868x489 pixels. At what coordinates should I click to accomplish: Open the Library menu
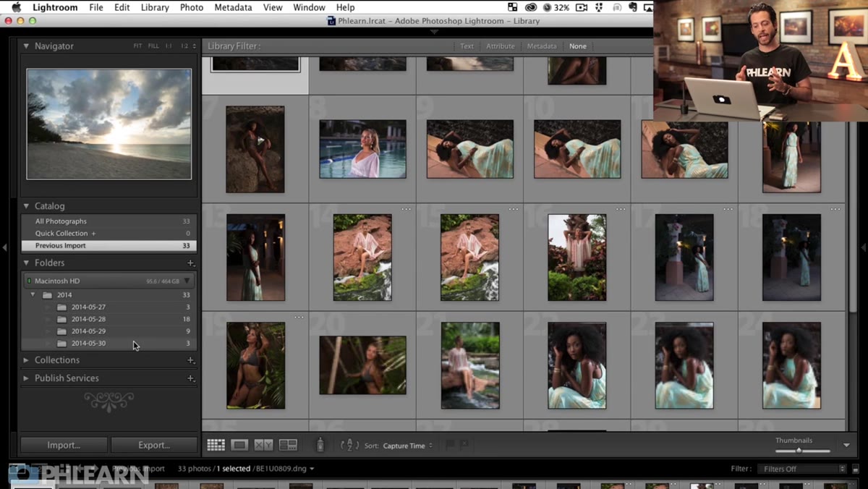pos(155,7)
